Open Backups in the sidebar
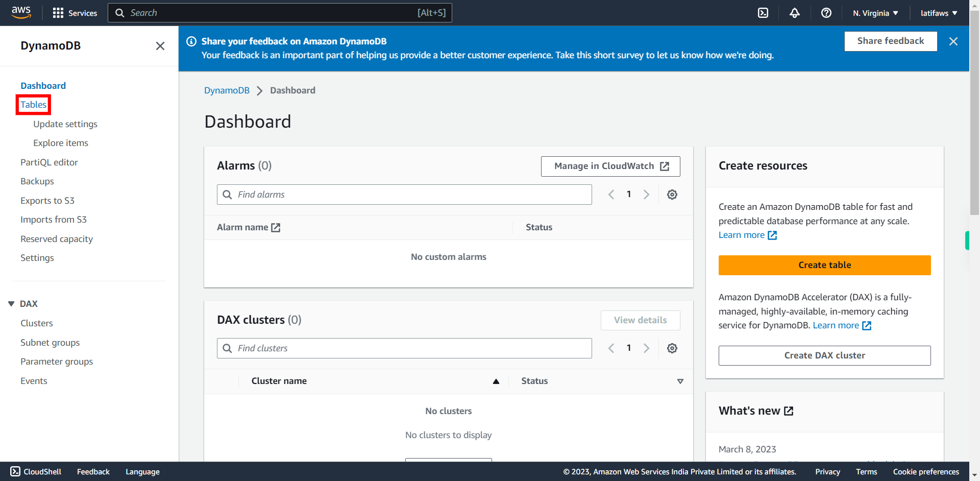Image resolution: width=980 pixels, height=481 pixels. (x=37, y=181)
